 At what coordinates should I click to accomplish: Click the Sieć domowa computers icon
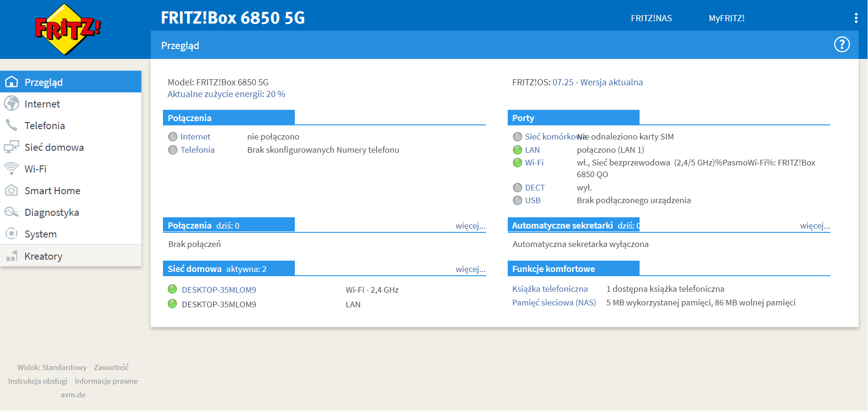point(11,147)
